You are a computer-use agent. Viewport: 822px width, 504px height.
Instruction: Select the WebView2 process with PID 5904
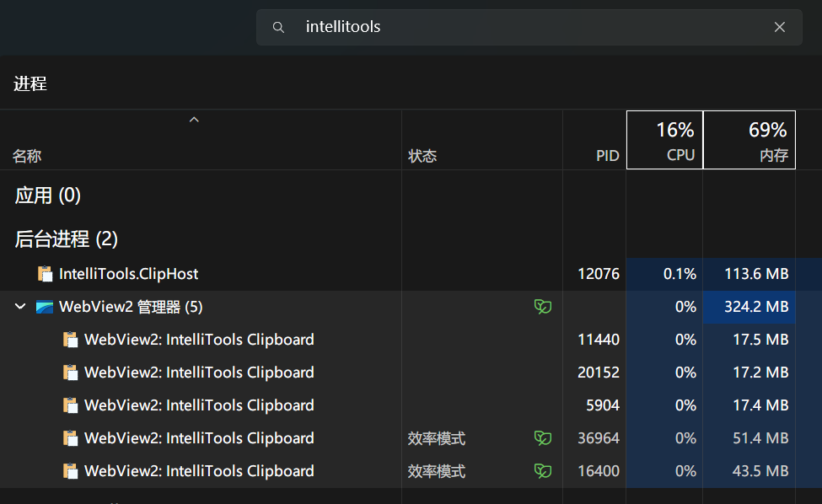pyautogui.click(x=411, y=405)
